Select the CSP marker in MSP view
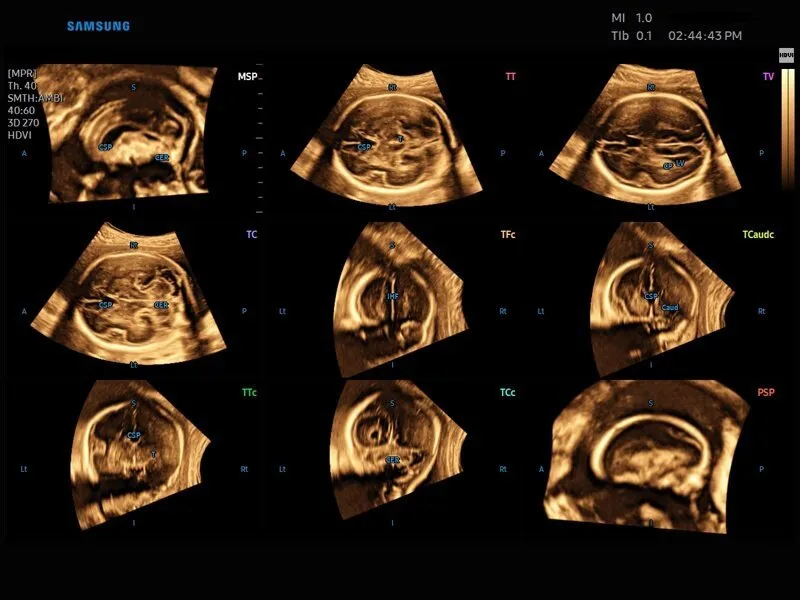The height and width of the screenshot is (600, 800). 105,147
